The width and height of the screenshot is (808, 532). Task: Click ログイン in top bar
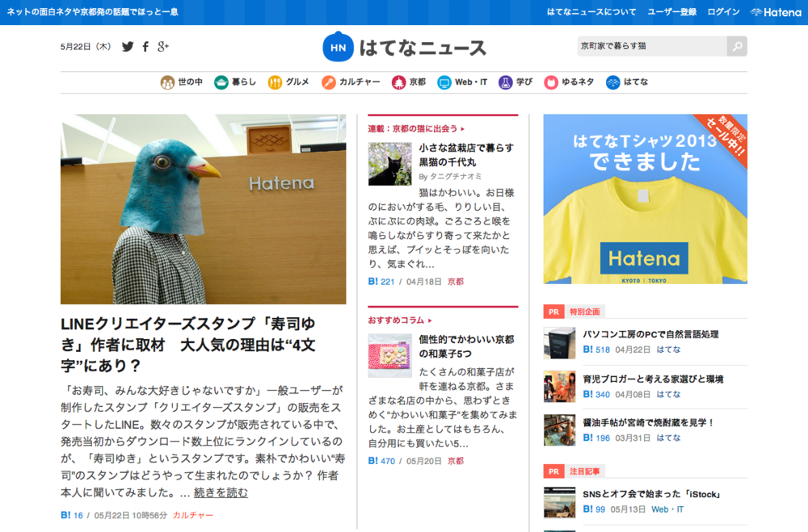click(x=723, y=12)
